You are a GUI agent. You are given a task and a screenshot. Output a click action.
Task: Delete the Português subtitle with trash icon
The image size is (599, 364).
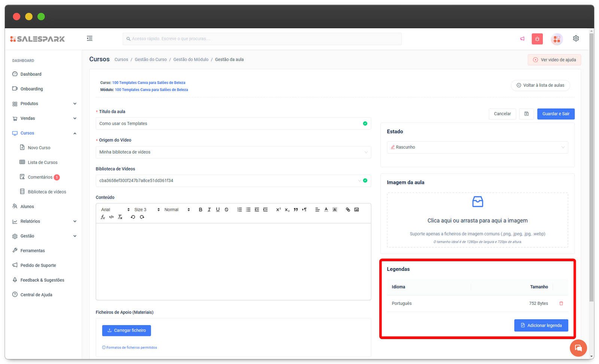coord(561,303)
